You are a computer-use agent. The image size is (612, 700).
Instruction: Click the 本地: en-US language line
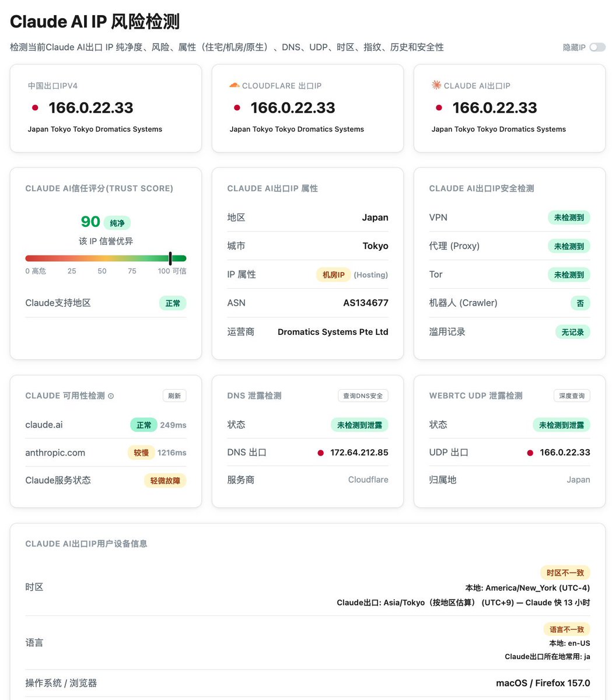coord(569,643)
